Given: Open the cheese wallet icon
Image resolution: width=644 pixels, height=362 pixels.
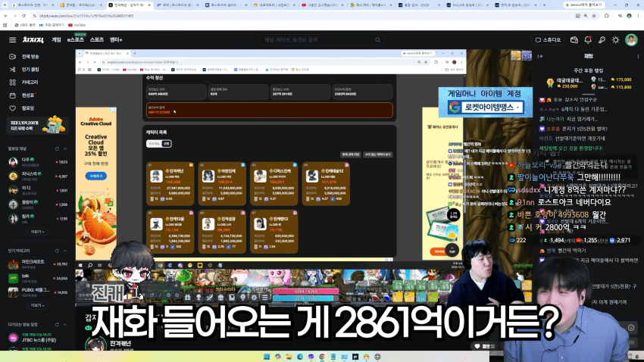Looking at the screenshot, I should tap(574, 40).
